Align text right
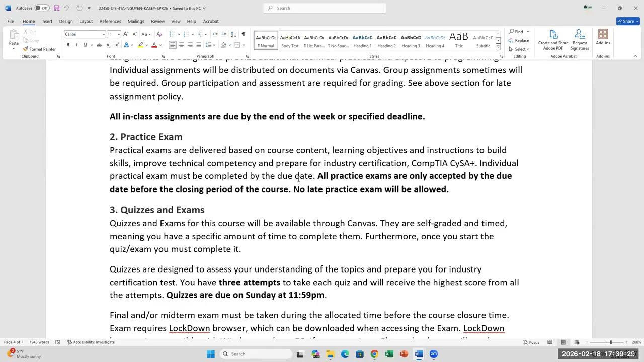The image size is (644, 362). 190,45
